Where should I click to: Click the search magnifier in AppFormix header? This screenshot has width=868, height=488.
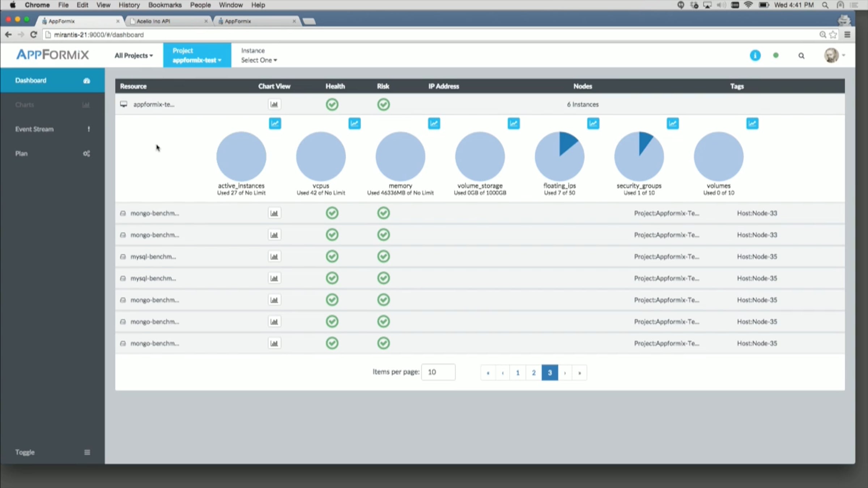(801, 56)
